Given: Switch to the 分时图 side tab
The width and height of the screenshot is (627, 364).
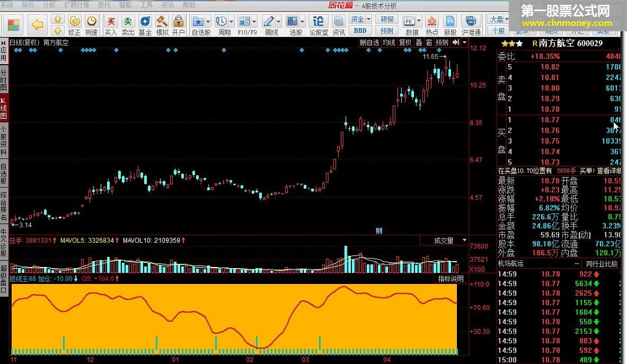Looking at the screenshot, I should 4,79.
